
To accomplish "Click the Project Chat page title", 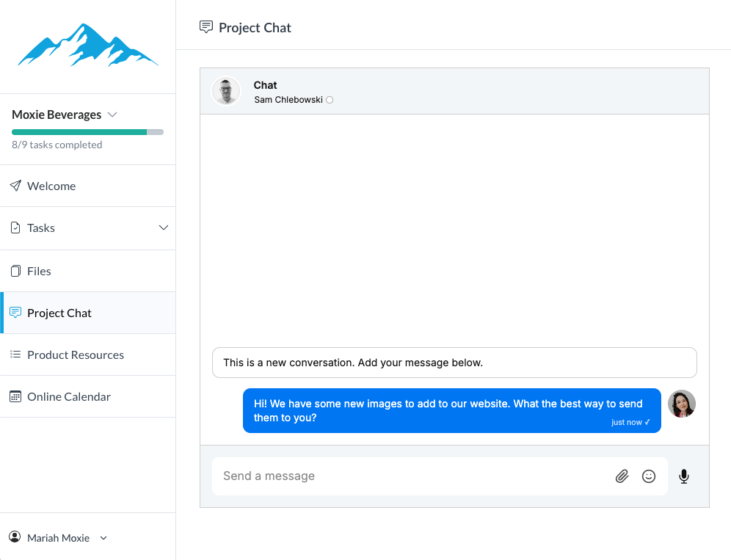I will 255,28.
